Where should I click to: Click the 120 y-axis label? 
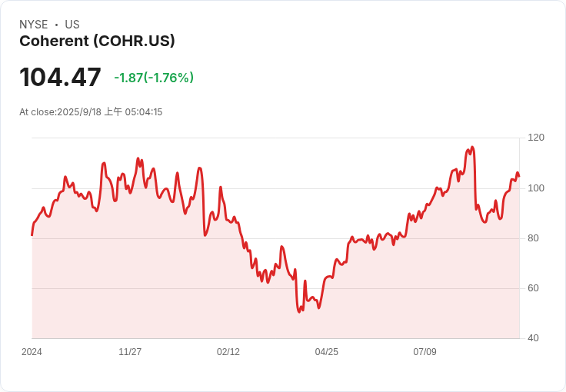(536, 138)
